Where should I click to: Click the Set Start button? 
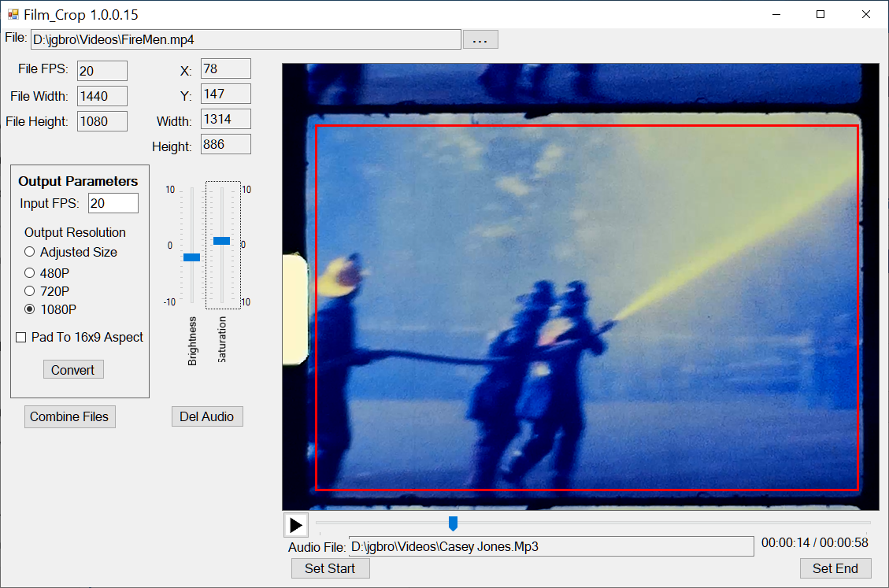tap(330, 569)
